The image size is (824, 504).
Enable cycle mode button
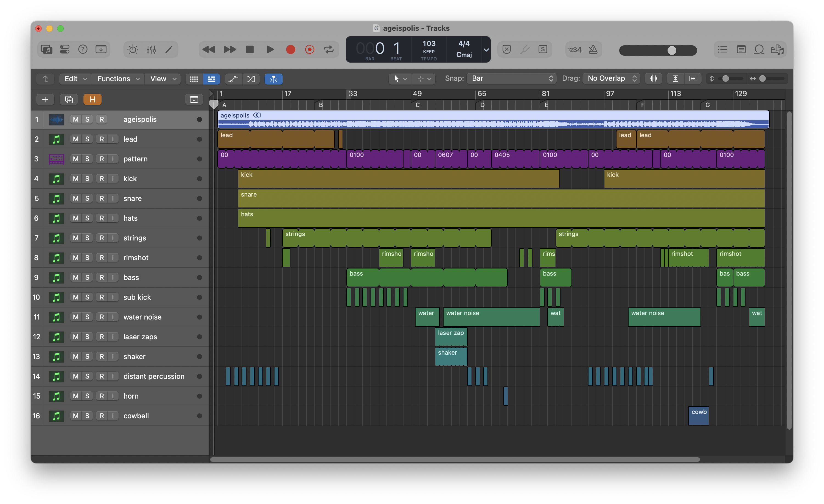pyautogui.click(x=329, y=49)
